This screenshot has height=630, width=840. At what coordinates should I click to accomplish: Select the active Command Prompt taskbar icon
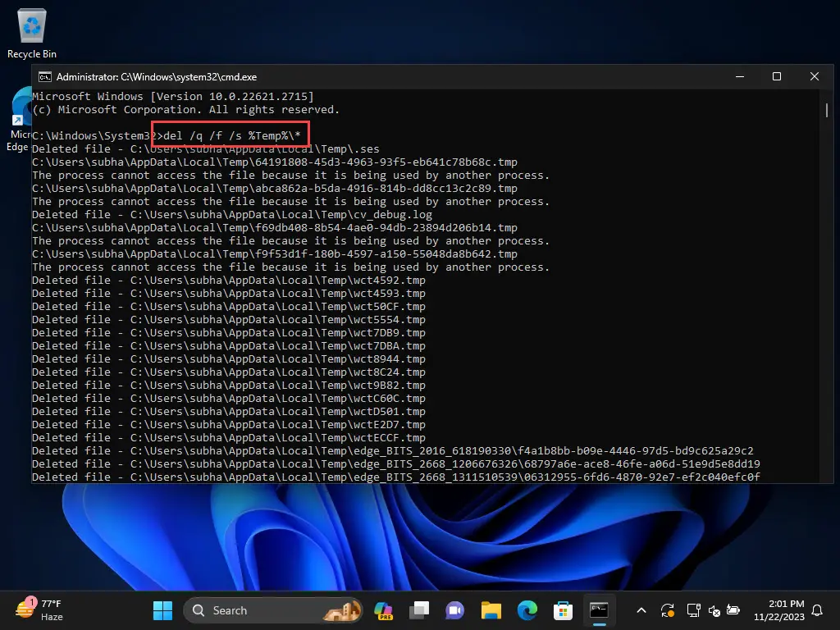click(x=598, y=610)
